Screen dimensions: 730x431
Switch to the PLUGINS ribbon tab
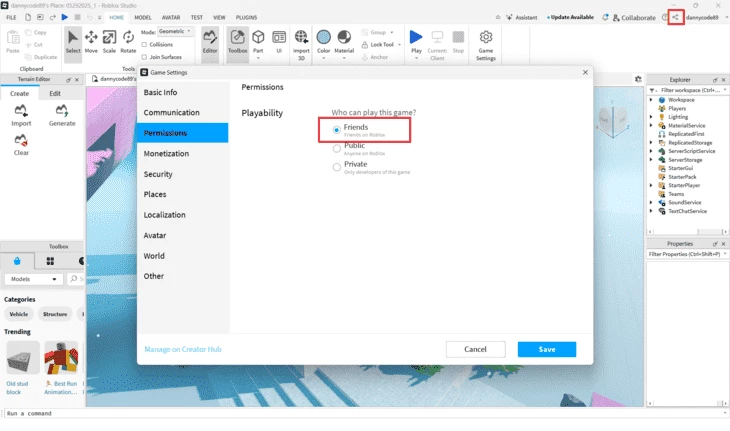coord(246,17)
